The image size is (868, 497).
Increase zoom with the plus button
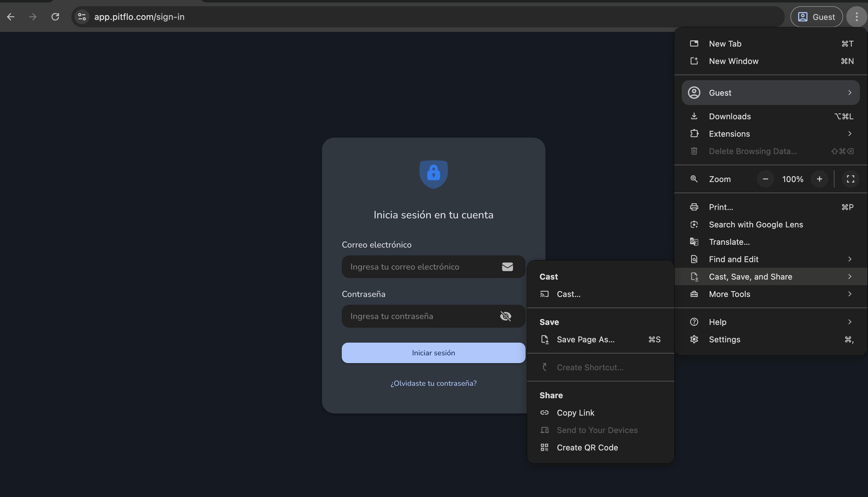coord(819,179)
